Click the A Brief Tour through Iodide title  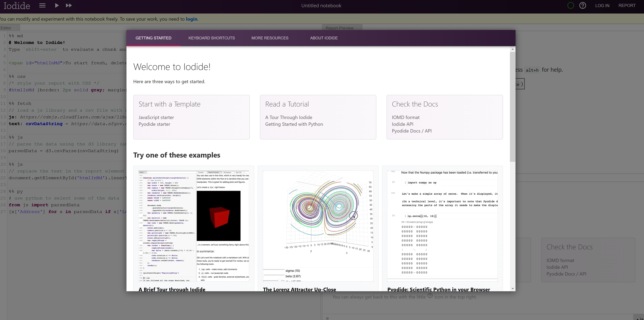[x=172, y=289]
